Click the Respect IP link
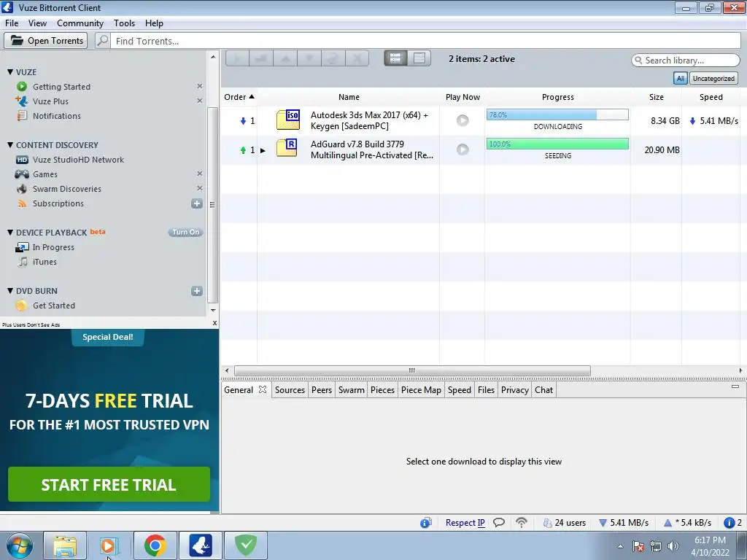 (x=465, y=522)
